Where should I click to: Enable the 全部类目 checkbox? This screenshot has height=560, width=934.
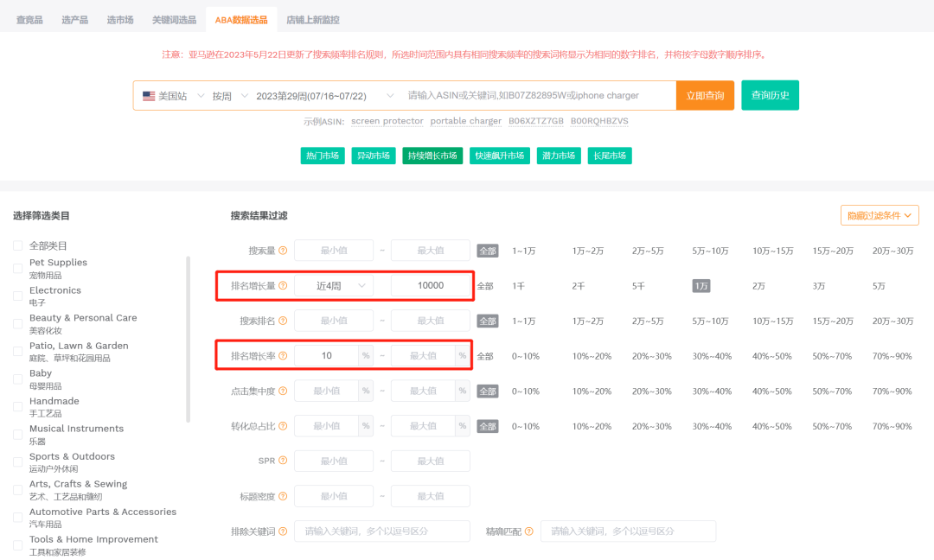click(x=16, y=245)
